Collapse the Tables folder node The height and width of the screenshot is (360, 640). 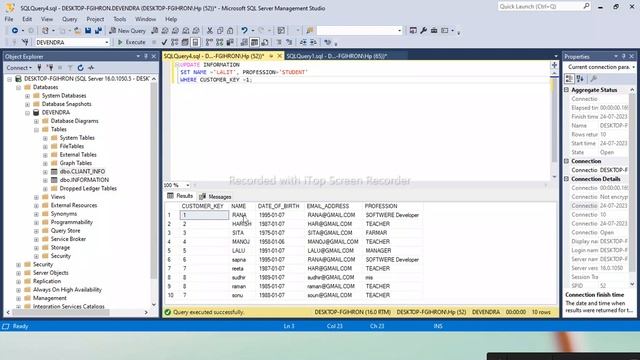tap(36, 129)
